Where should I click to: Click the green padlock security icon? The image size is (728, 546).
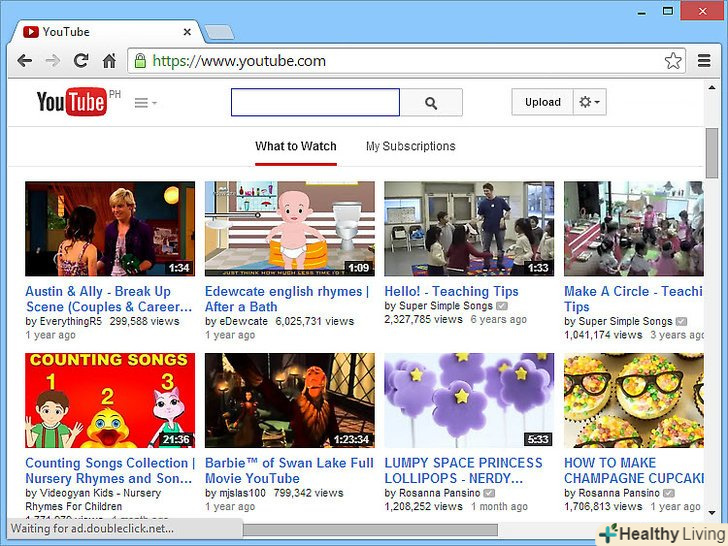140,61
